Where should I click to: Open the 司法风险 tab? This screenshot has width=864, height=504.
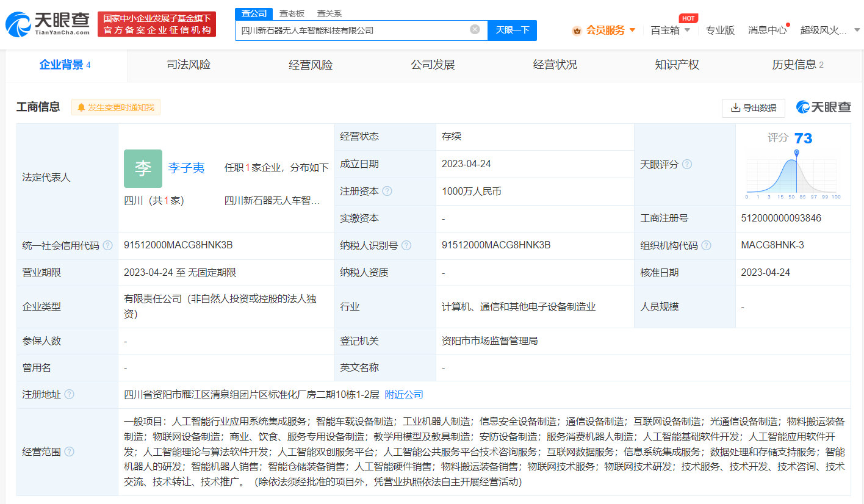[189, 65]
